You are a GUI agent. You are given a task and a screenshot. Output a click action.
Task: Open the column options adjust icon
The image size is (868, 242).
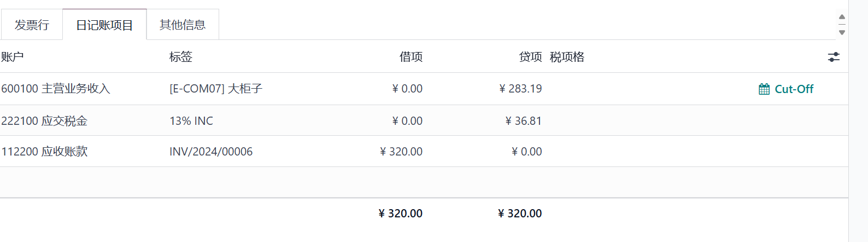[834, 57]
